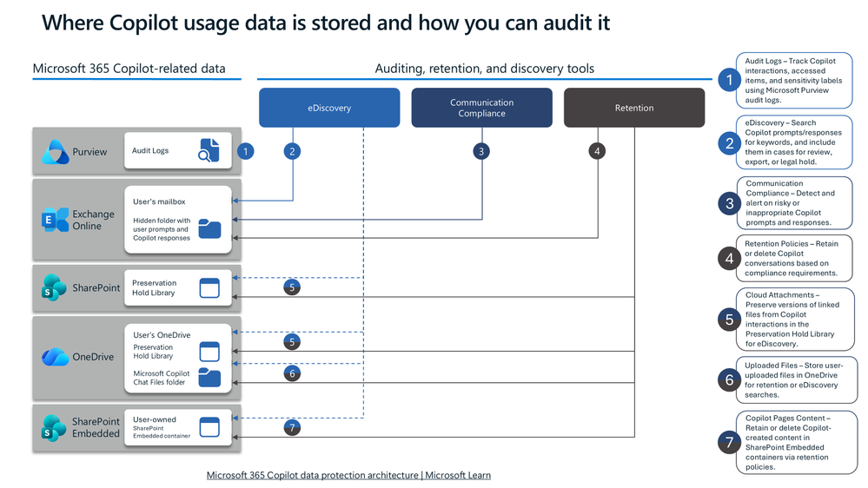Click the legend circle 5 beside Cloud Attachments description

click(730, 320)
